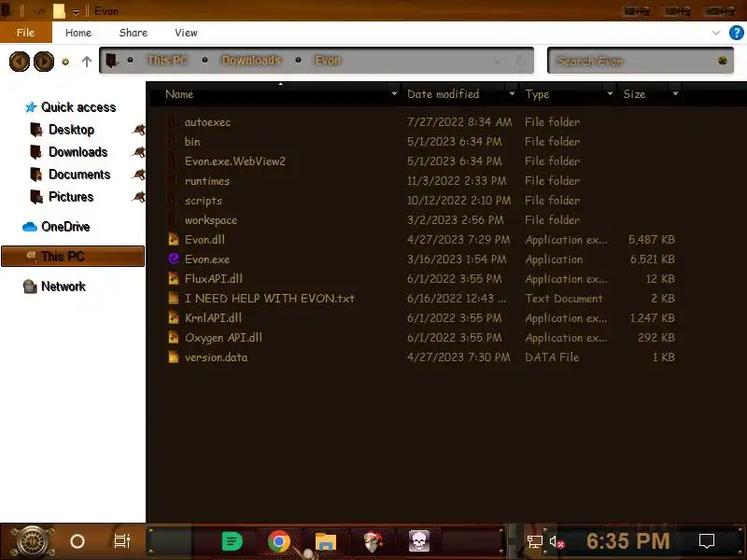747x560 pixels.
Task: Open the network status tray icon
Action: click(534, 541)
